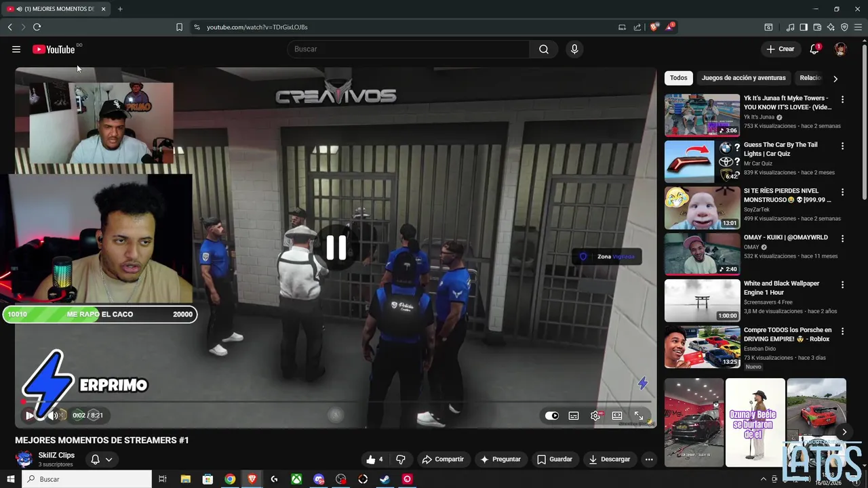Open the Yk It's Junaa video thumbnail
The height and width of the screenshot is (488, 868).
702,115
